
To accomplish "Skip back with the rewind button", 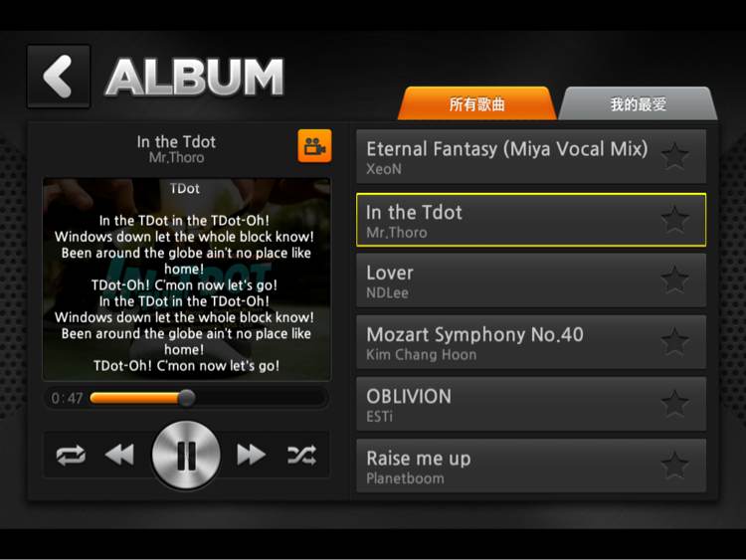I will 119,455.
